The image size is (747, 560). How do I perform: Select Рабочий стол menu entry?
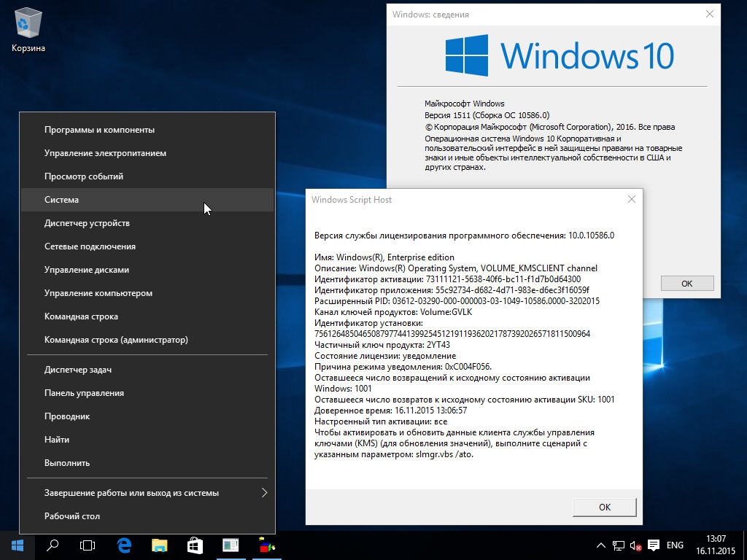(x=147, y=516)
